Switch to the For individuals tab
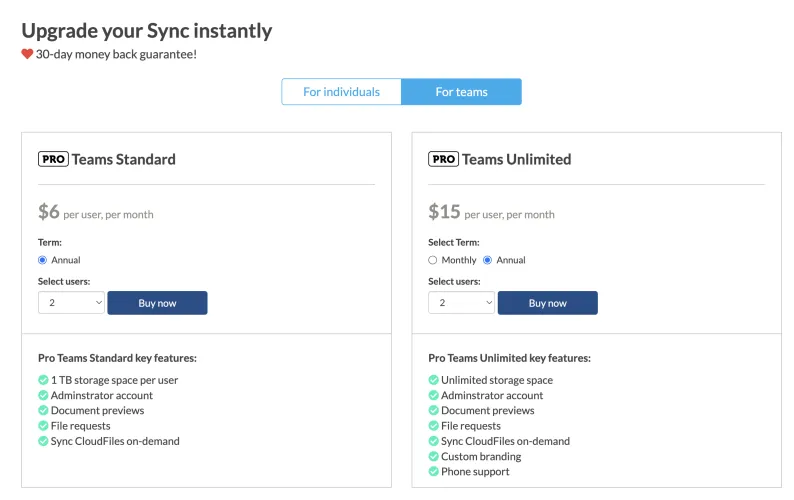 point(341,92)
